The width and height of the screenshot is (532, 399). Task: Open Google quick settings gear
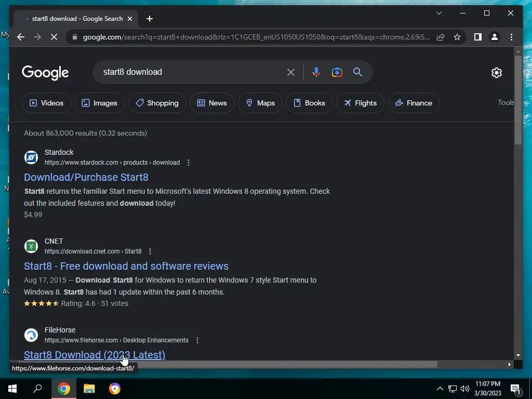[x=496, y=72]
